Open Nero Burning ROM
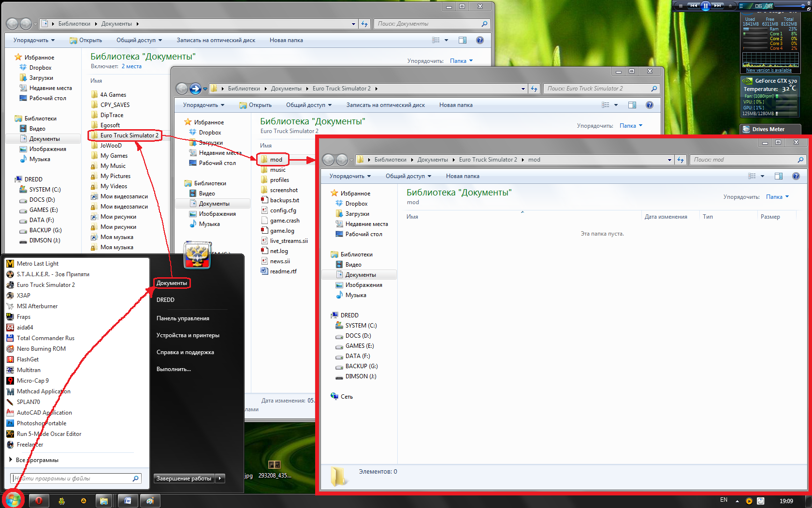This screenshot has width=812, height=508. coord(41,349)
